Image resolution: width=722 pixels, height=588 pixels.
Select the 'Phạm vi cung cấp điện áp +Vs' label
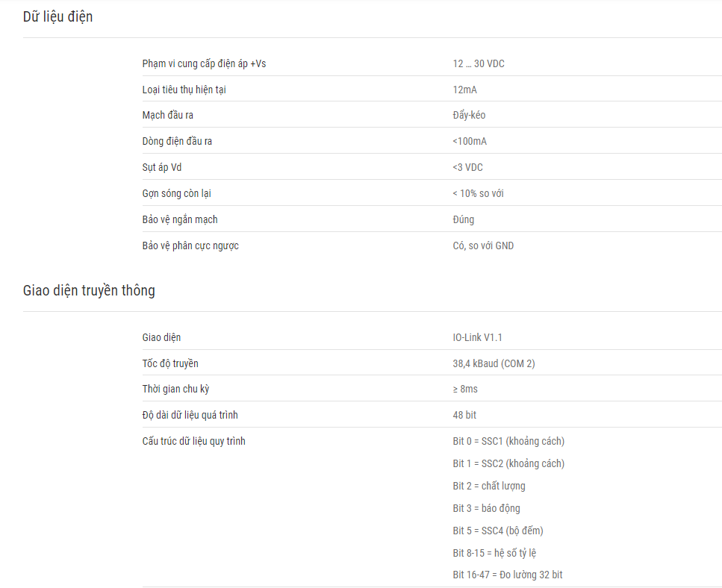click(204, 63)
